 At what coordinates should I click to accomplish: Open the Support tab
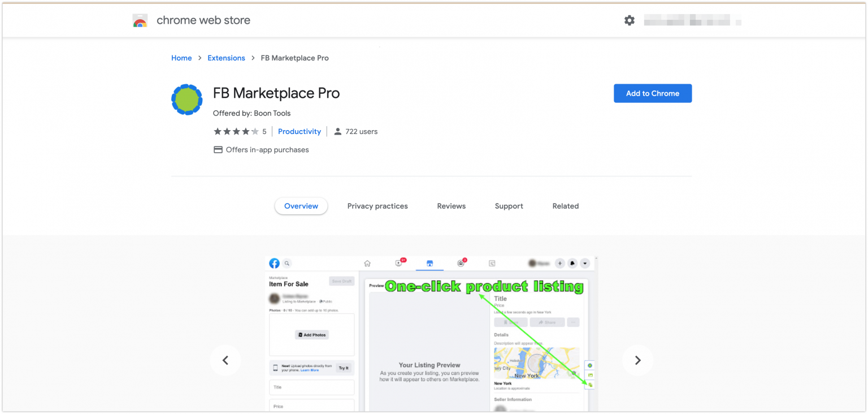pos(509,206)
